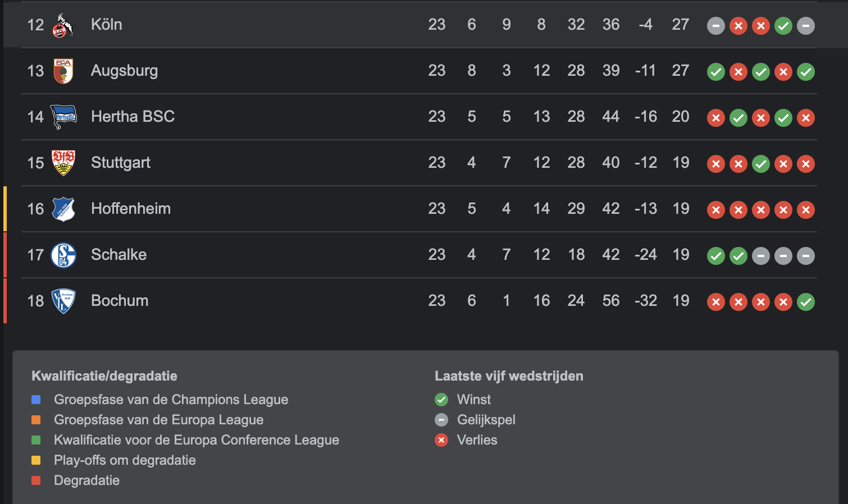The image size is (848, 504).
Task: Click the Augsburg club crest
Action: click(63, 71)
